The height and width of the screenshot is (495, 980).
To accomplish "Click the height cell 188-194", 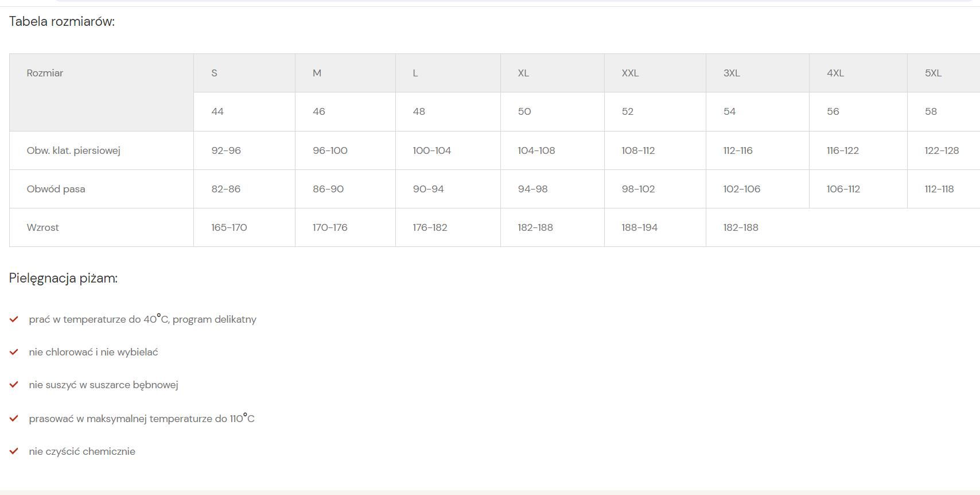I will 639,227.
